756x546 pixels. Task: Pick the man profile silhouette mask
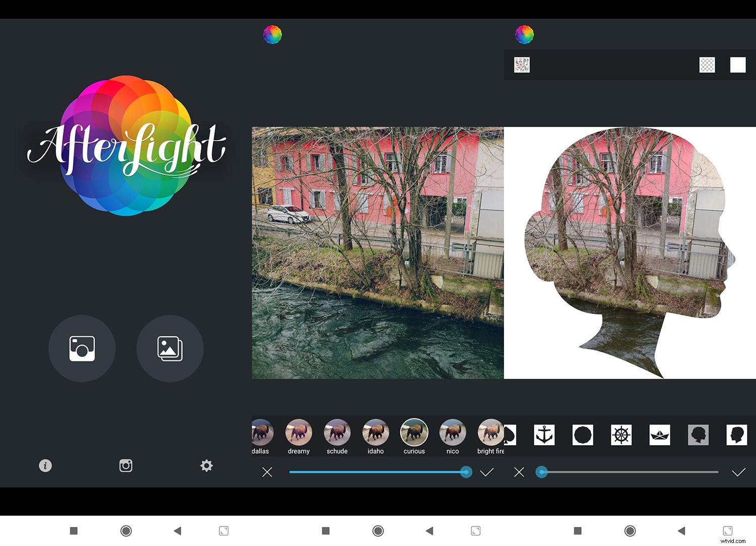click(736, 435)
